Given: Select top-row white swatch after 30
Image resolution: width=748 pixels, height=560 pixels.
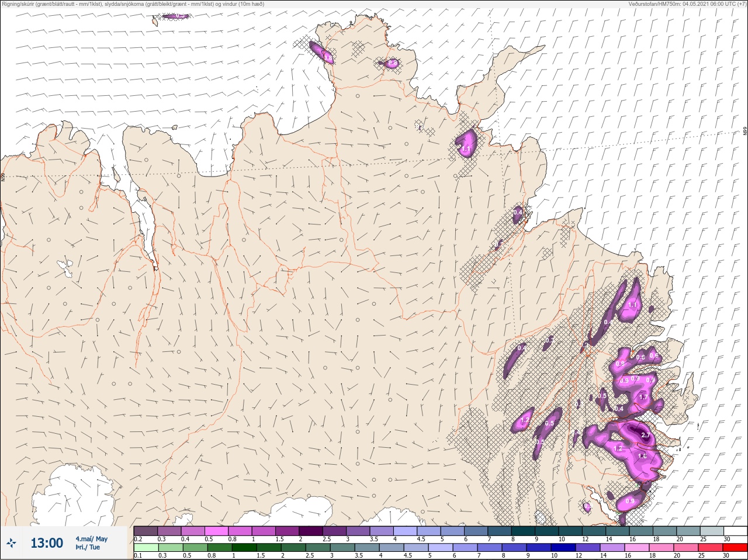Looking at the screenshot, I should pyautogui.click(x=736, y=531).
